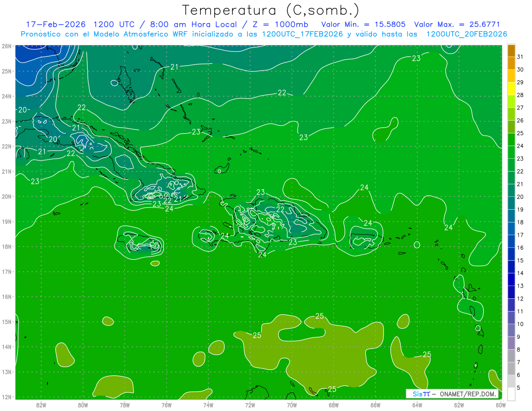
Task: Click the "70W" longitude axis label
Action: coord(292,405)
